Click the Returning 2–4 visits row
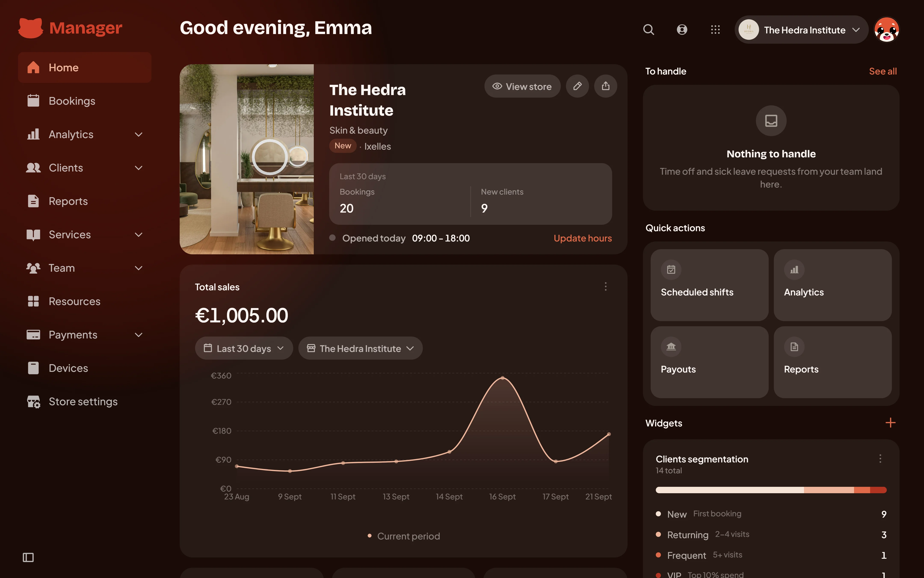The width and height of the screenshot is (924, 578). (x=771, y=534)
